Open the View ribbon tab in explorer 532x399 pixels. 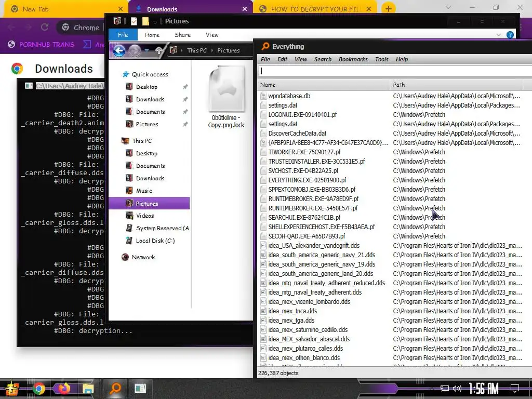click(212, 35)
